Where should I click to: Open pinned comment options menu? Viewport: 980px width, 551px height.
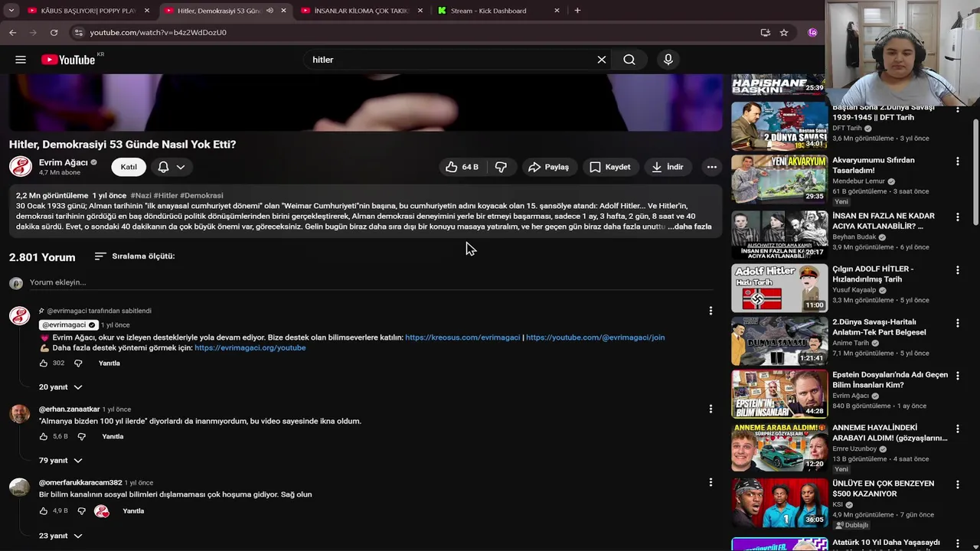click(x=710, y=311)
